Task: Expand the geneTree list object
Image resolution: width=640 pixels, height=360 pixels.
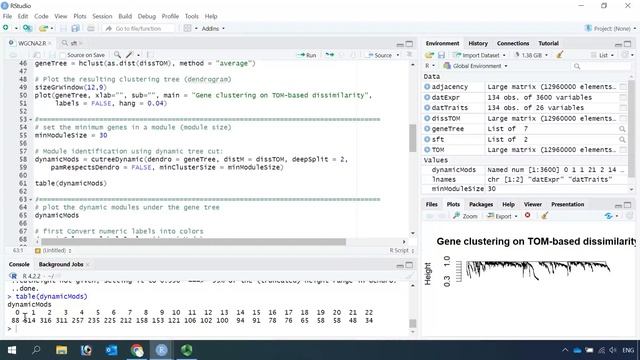Action: click(427, 129)
